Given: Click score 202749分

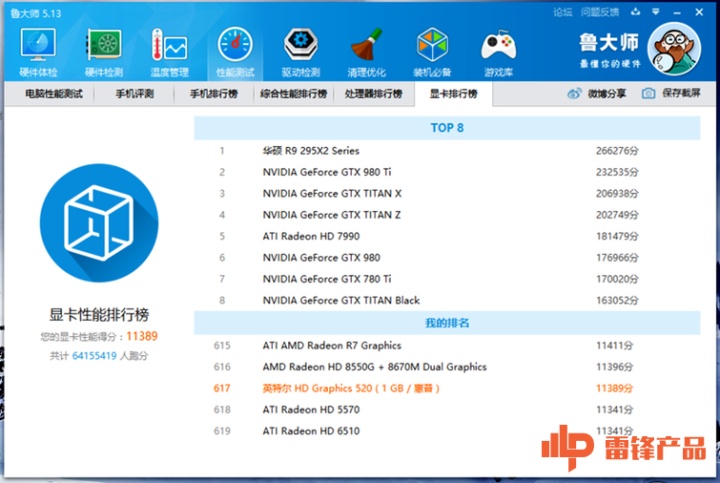Looking at the screenshot, I should point(617,215).
